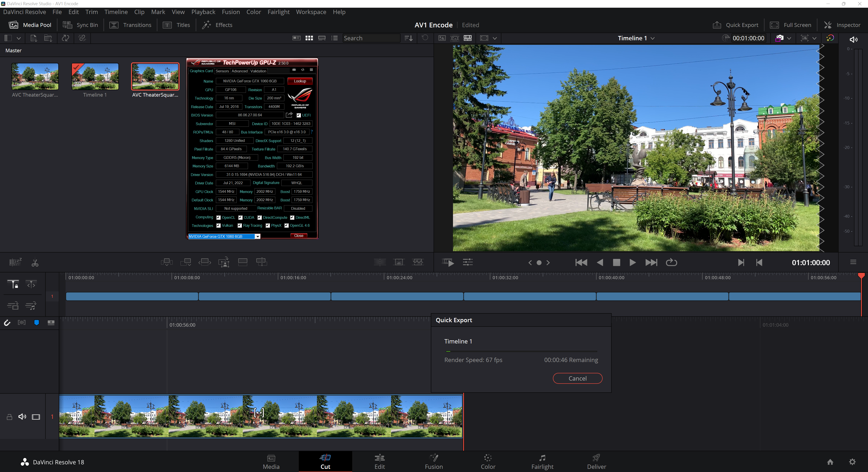868x472 pixels.
Task: Open the media pool sort order icon
Action: (408, 38)
